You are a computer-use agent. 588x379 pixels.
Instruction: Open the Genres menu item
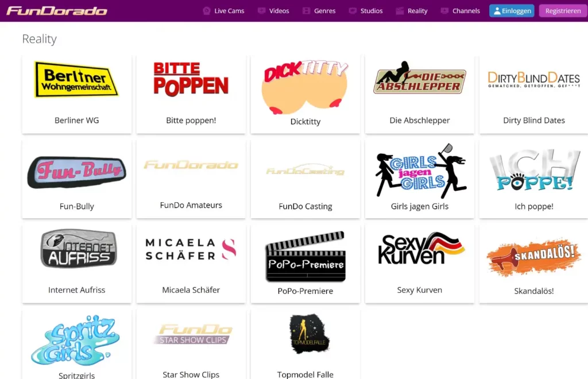[x=324, y=11]
